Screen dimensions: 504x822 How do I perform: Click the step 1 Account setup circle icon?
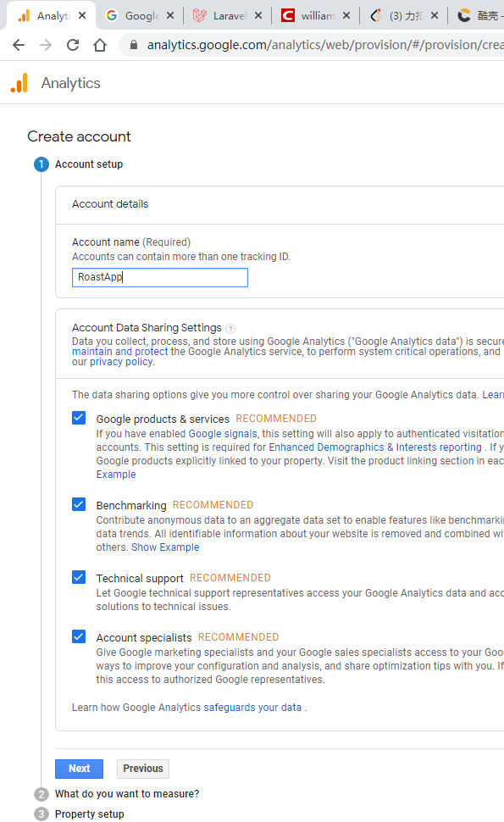(x=41, y=164)
